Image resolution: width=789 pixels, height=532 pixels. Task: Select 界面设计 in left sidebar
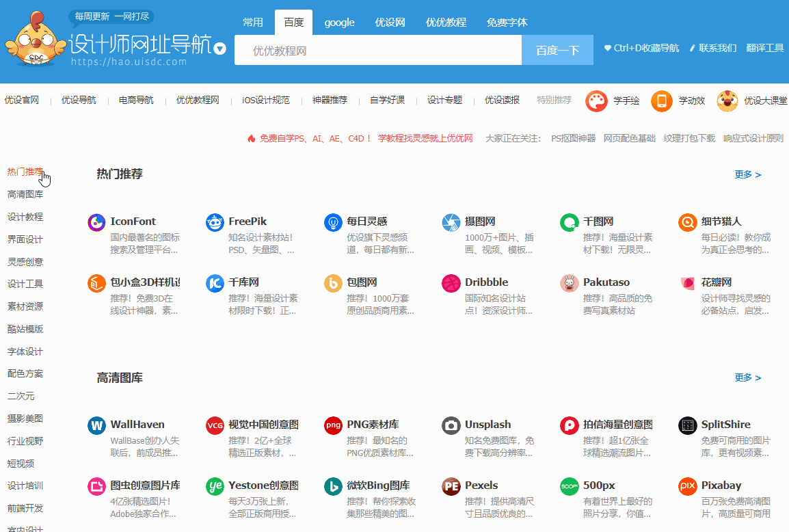(x=25, y=239)
